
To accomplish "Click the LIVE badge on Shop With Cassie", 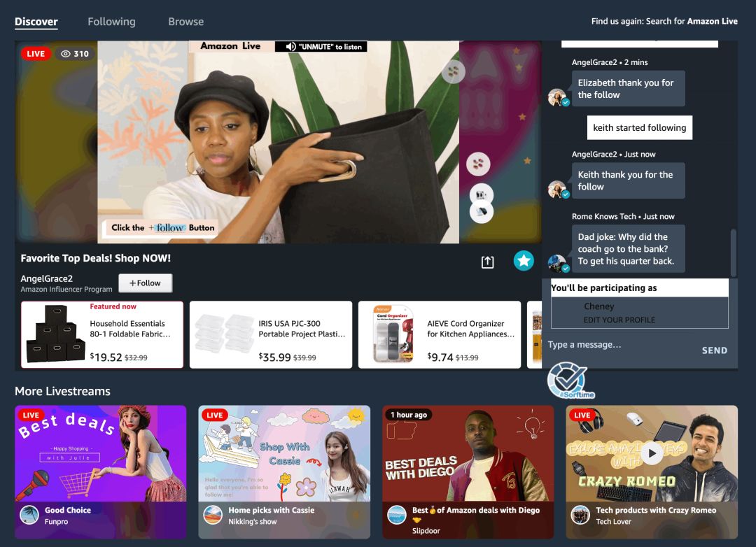I will [215, 415].
